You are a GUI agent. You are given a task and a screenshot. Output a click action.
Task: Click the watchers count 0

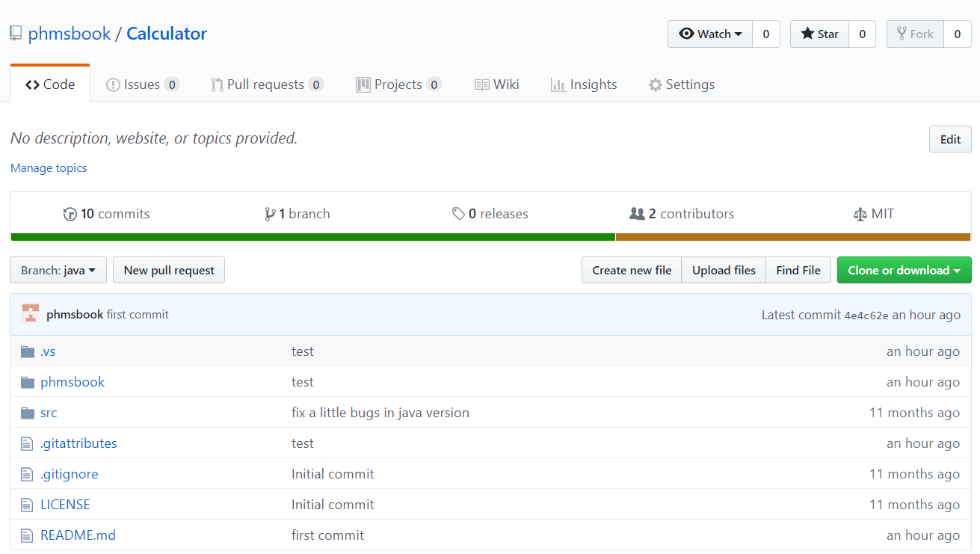coord(765,34)
